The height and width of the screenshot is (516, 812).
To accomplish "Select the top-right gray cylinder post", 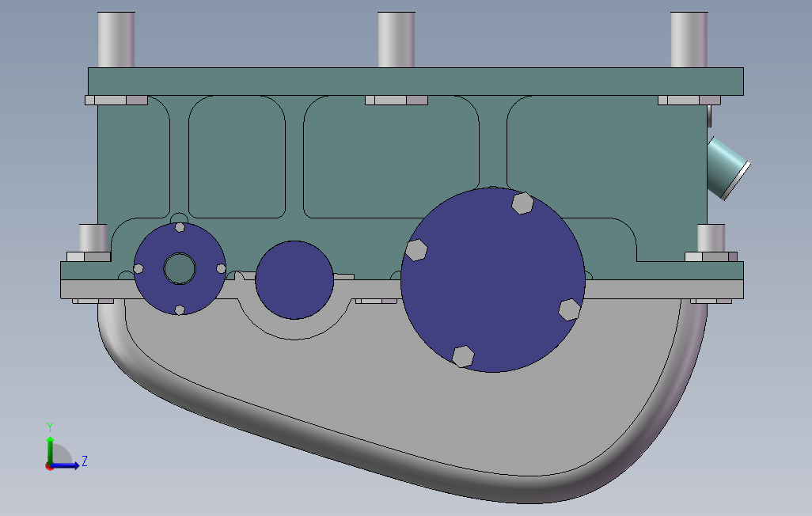I will pyautogui.click(x=689, y=40).
